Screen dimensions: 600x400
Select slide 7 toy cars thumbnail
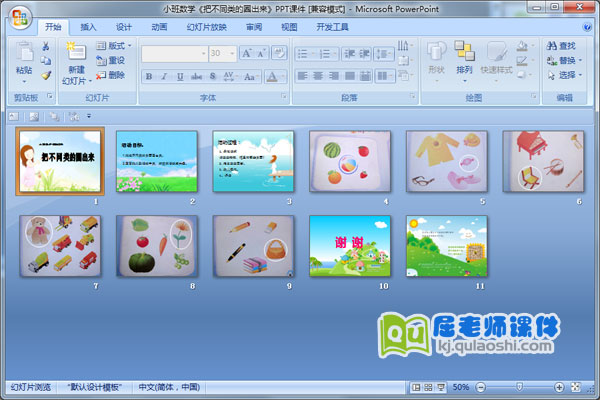(x=60, y=246)
